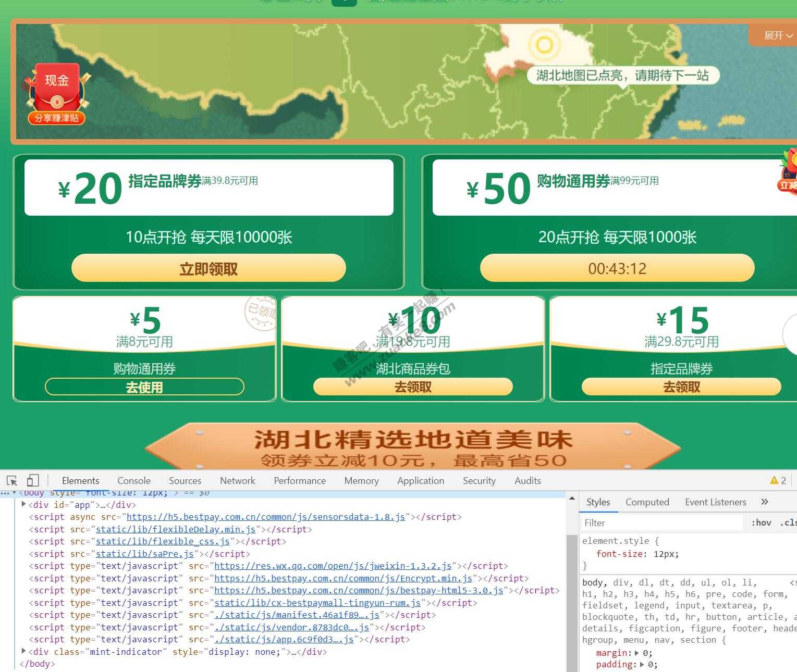Toggle the device toolbar icon
The image size is (797, 672).
pos(33,480)
